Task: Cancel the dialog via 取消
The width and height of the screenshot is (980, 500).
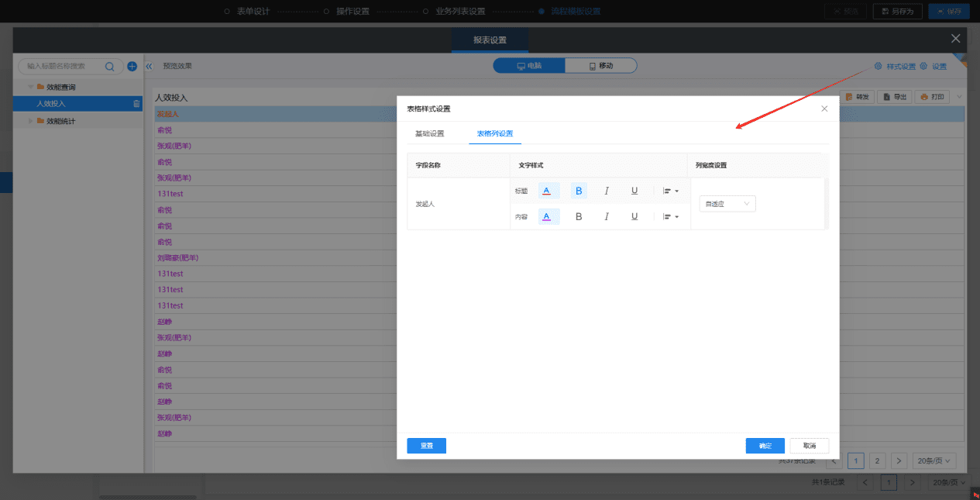Action: coord(810,446)
